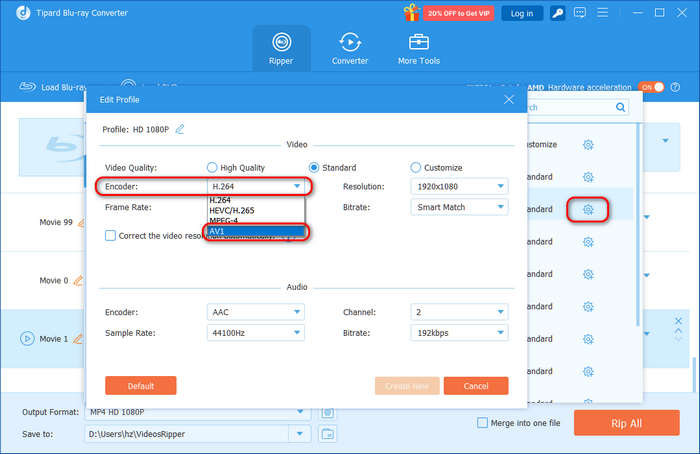Click in the profile search field
This screenshot has width=700, height=454.
(x=570, y=107)
